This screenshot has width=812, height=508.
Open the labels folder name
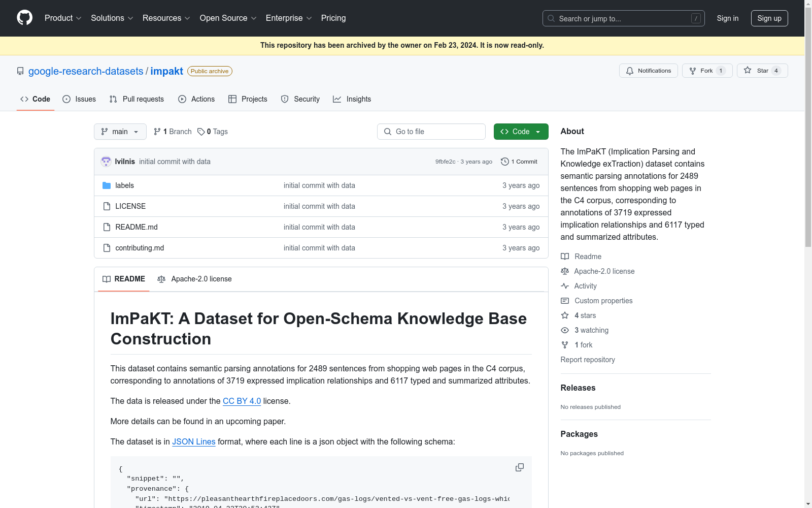tap(124, 185)
